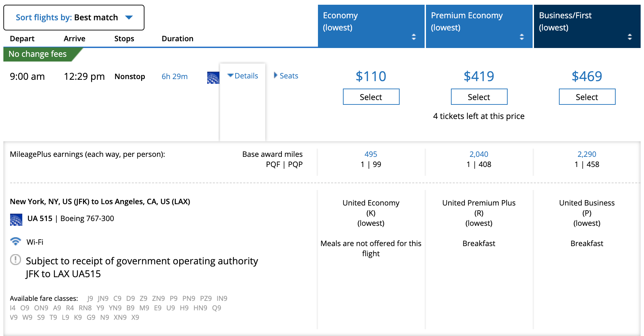Click the $469 price link
Screen dimensions: 644x336
pyautogui.click(x=587, y=76)
